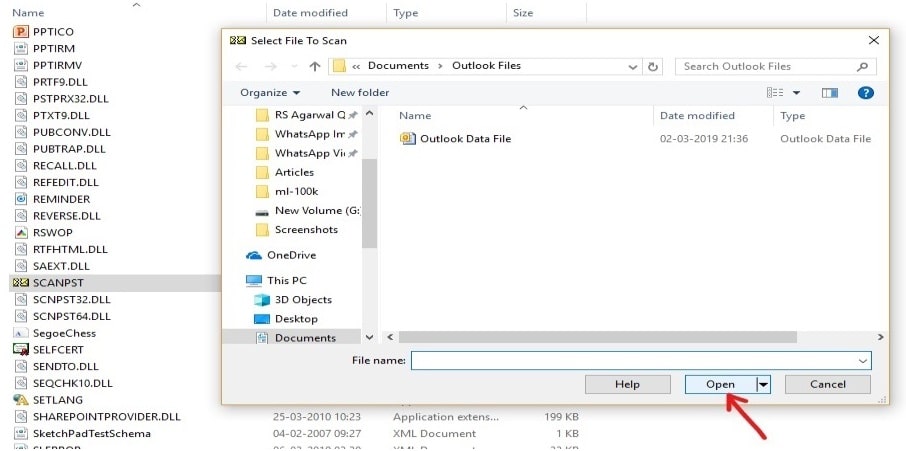Open OneDrive in the navigation pane

tap(290, 255)
